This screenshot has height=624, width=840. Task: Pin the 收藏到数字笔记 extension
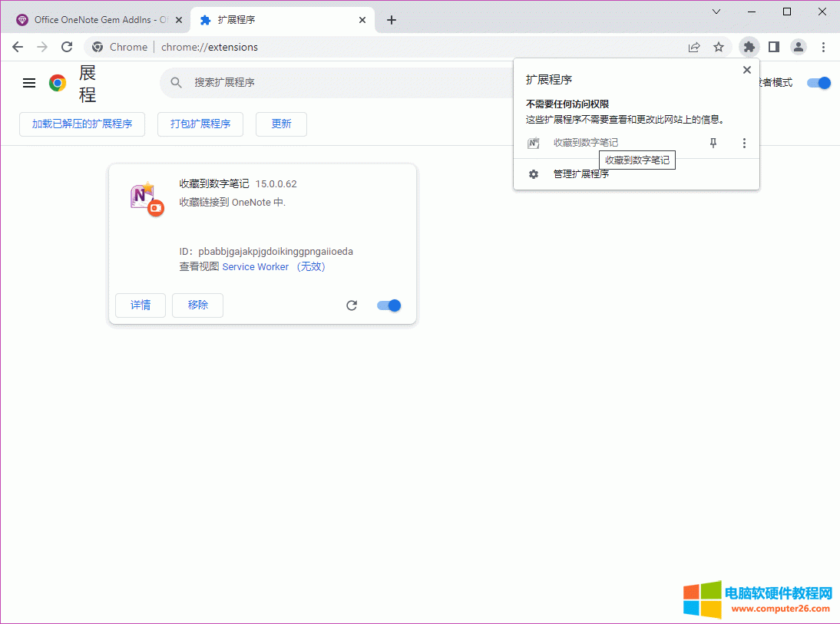[x=713, y=143]
